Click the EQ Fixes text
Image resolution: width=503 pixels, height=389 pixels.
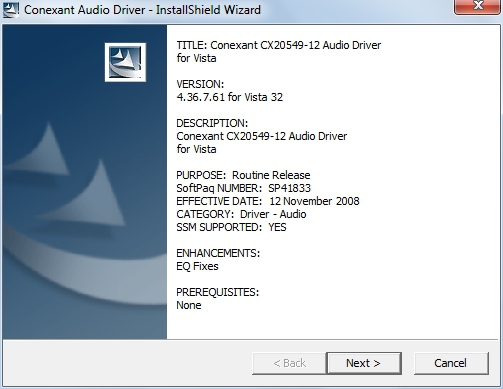197,266
